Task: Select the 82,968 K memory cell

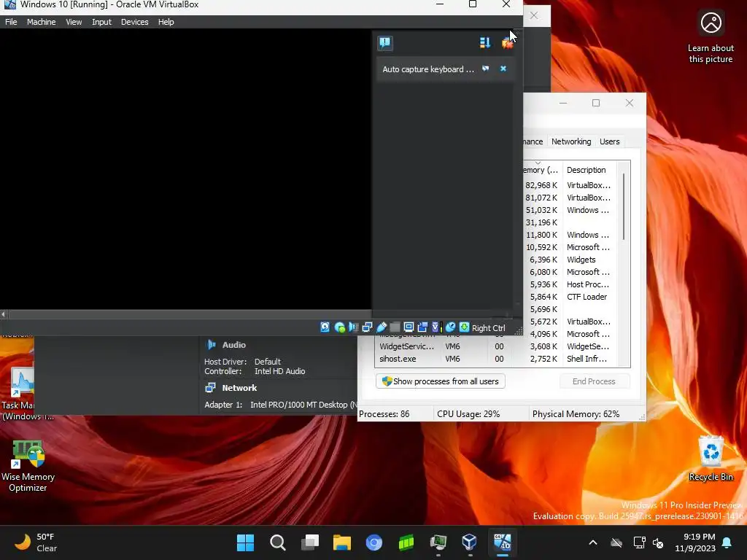Action: [x=541, y=185]
